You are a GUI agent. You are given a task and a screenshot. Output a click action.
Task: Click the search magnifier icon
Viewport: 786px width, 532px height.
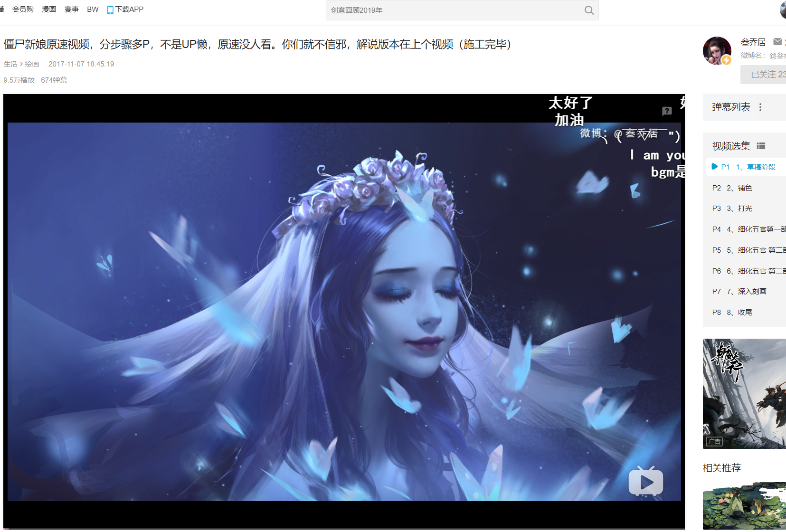589,10
